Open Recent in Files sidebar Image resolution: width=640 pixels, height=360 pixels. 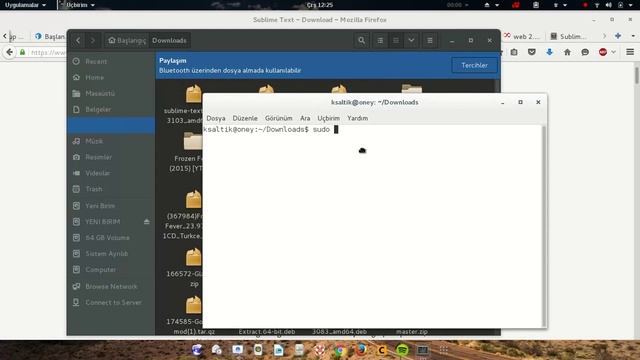pyautogui.click(x=111, y=61)
